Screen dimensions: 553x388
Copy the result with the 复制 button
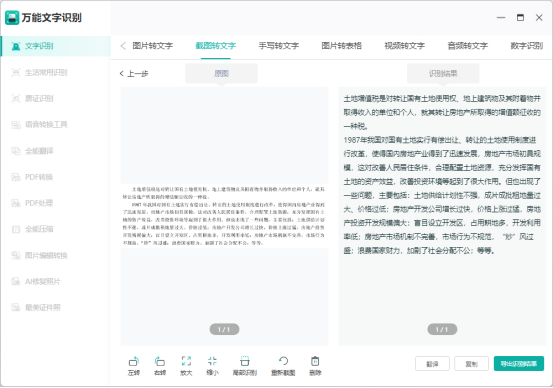point(472,364)
